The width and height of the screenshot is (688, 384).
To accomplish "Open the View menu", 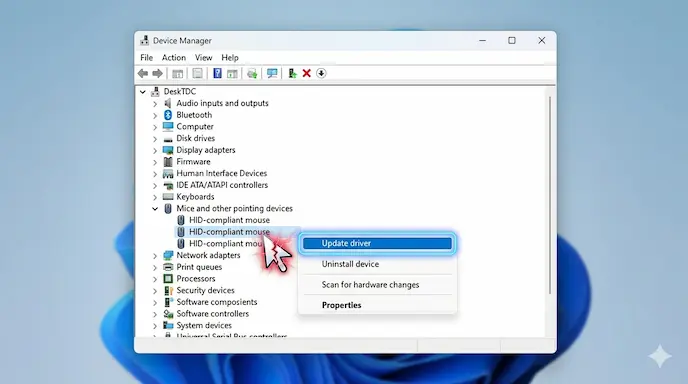I will coord(204,57).
